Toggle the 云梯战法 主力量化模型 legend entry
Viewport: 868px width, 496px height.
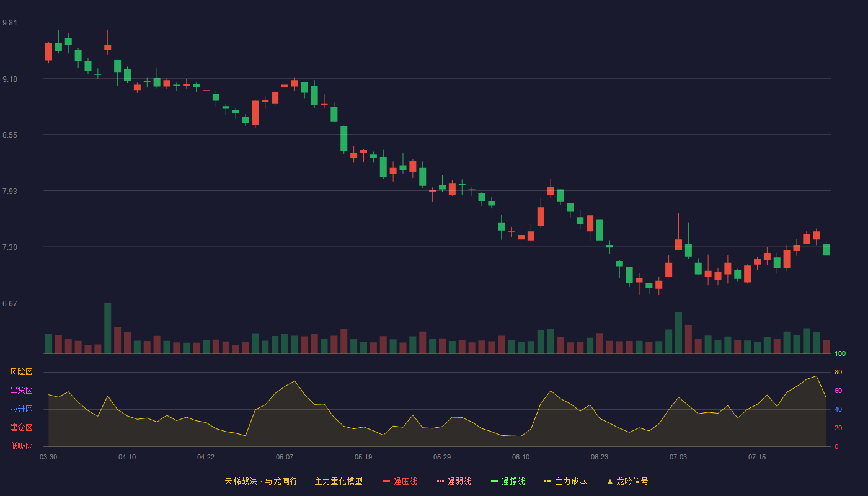[x=294, y=481]
